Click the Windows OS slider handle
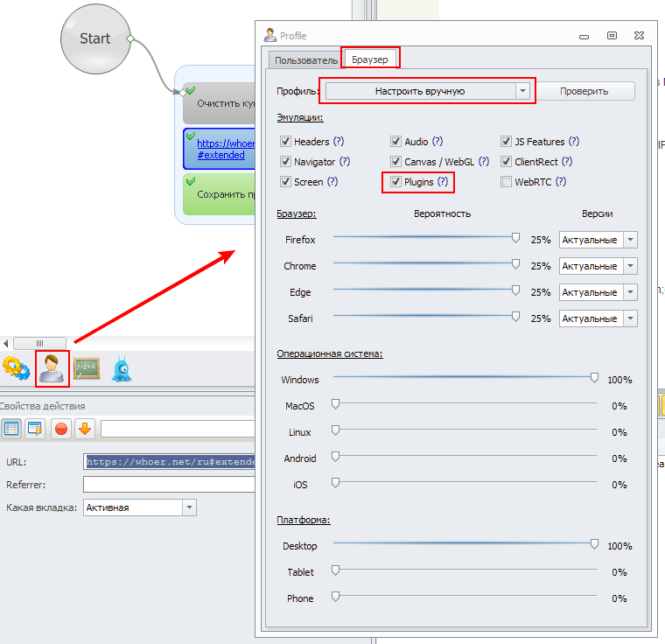 [x=595, y=378]
